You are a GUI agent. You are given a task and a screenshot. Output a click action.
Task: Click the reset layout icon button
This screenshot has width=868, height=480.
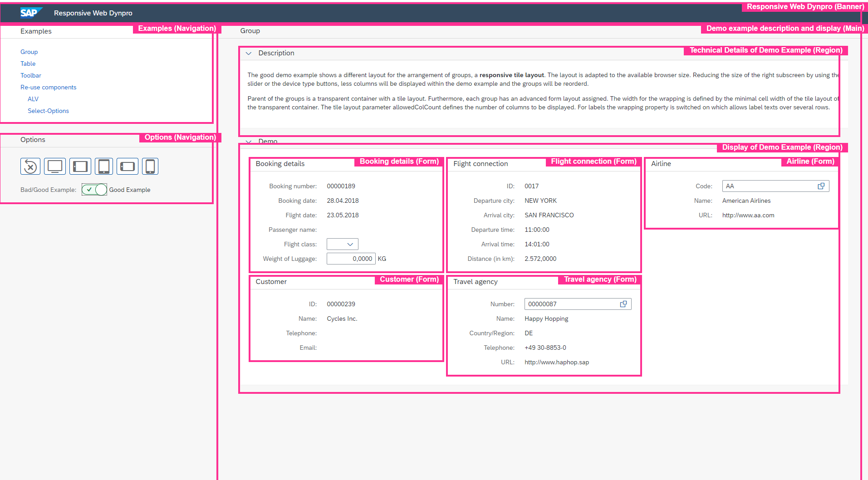click(30, 167)
